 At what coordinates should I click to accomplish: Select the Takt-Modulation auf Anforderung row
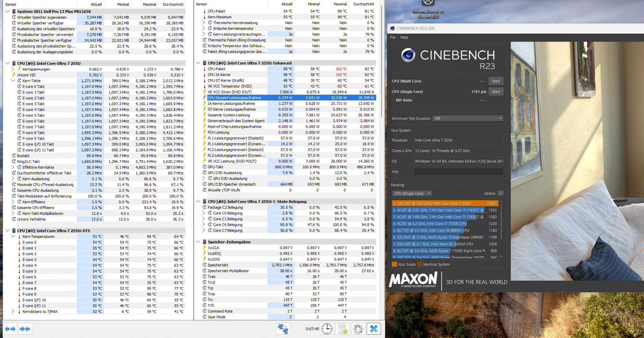coord(98,196)
